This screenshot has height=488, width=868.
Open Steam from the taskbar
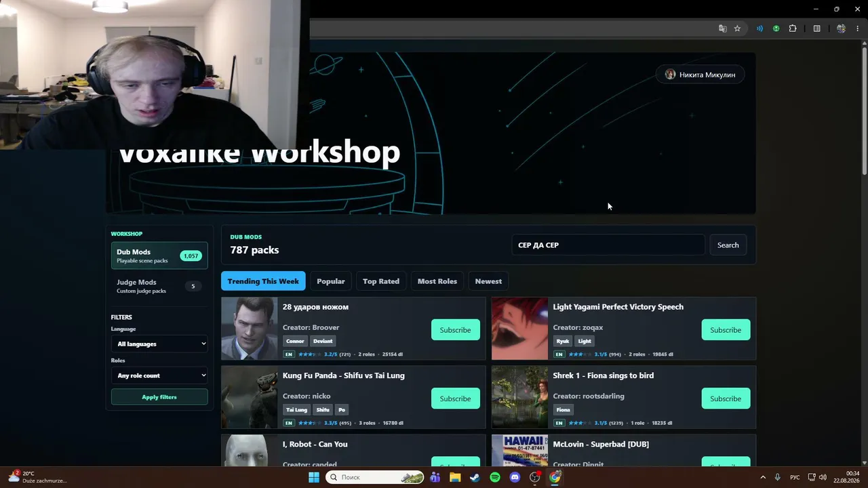tap(475, 477)
